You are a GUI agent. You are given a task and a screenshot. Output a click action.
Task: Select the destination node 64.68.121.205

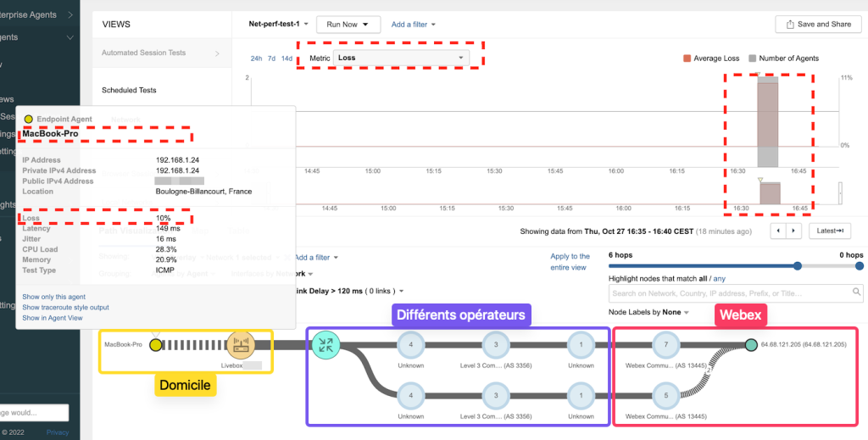(x=750, y=345)
